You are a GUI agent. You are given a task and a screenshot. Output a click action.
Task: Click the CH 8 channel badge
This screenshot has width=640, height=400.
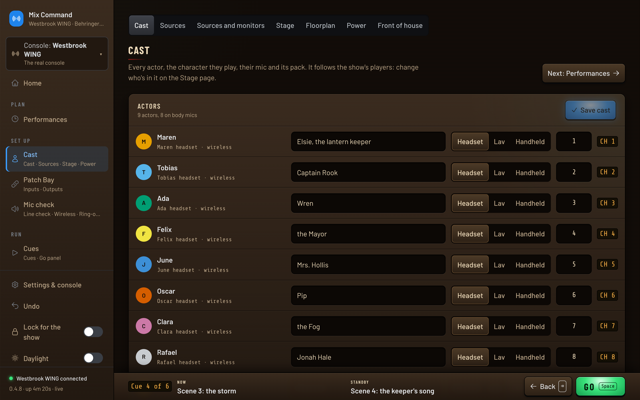click(607, 357)
